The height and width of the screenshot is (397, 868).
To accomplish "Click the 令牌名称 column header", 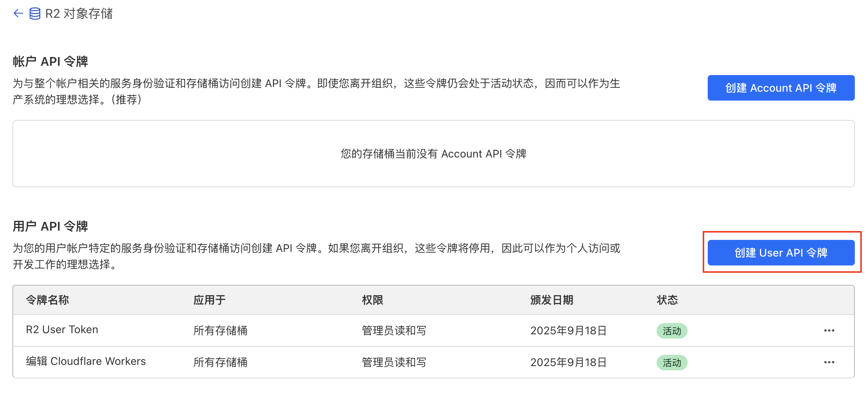I will click(47, 300).
